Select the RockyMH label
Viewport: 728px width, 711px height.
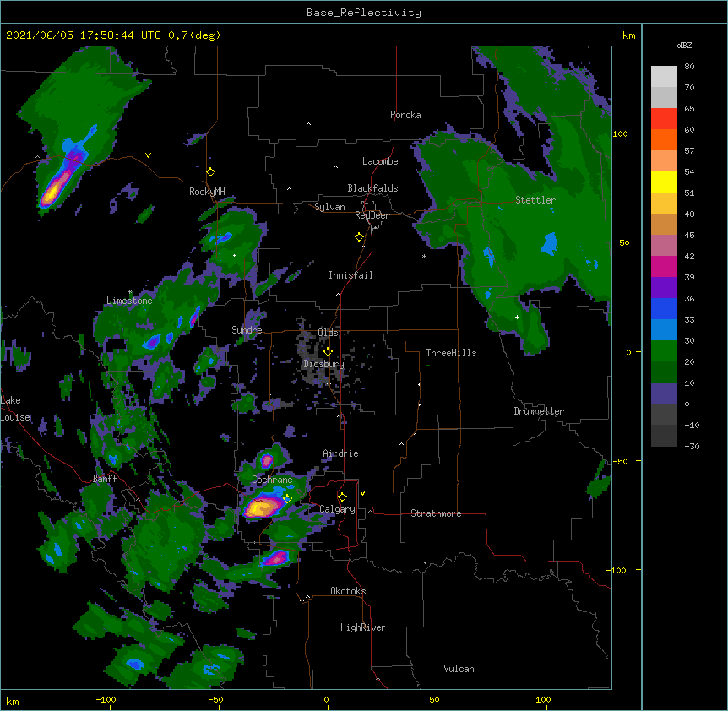click(x=207, y=192)
